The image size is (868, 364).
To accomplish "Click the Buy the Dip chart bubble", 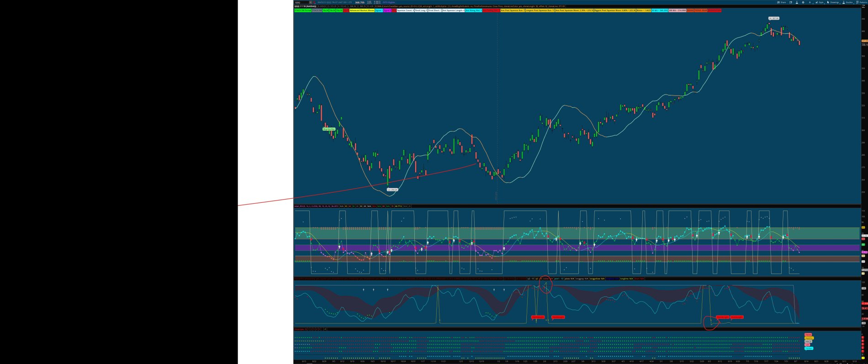I will [x=329, y=129].
